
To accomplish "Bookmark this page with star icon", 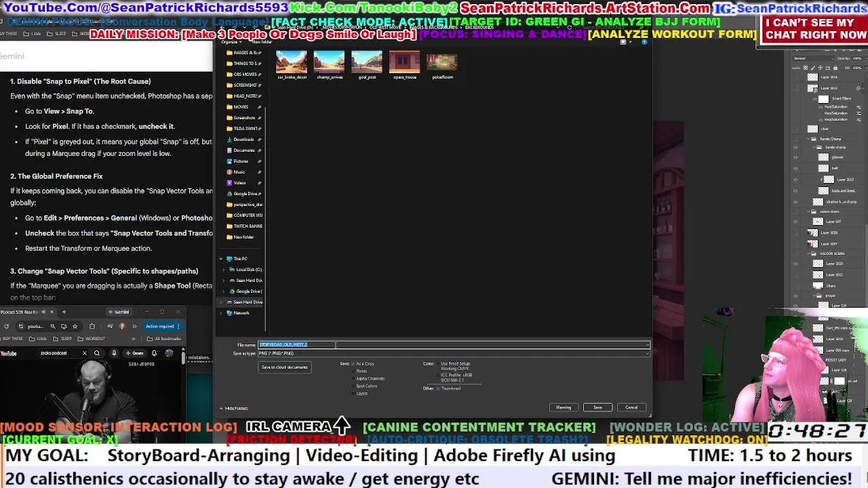I will 75,326.
